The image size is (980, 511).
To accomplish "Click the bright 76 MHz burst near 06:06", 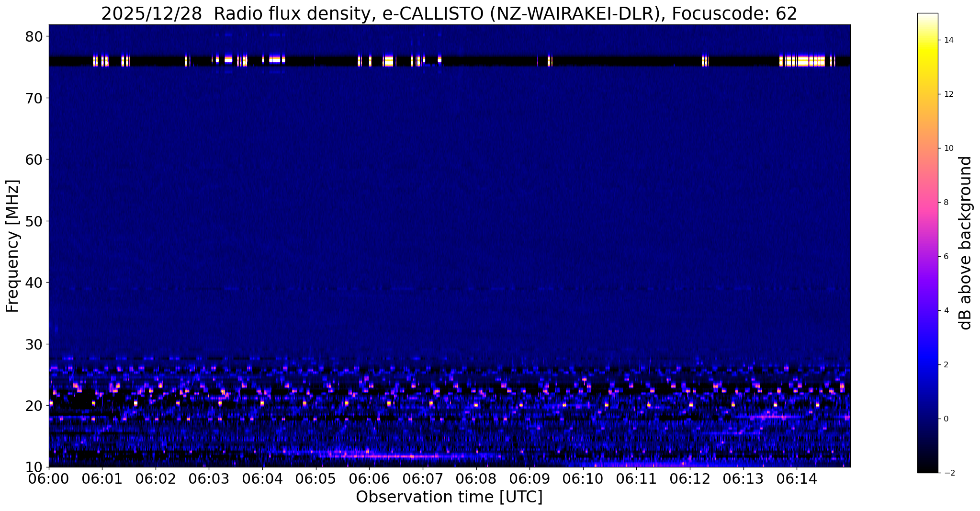I will click(x=389, y=61).
